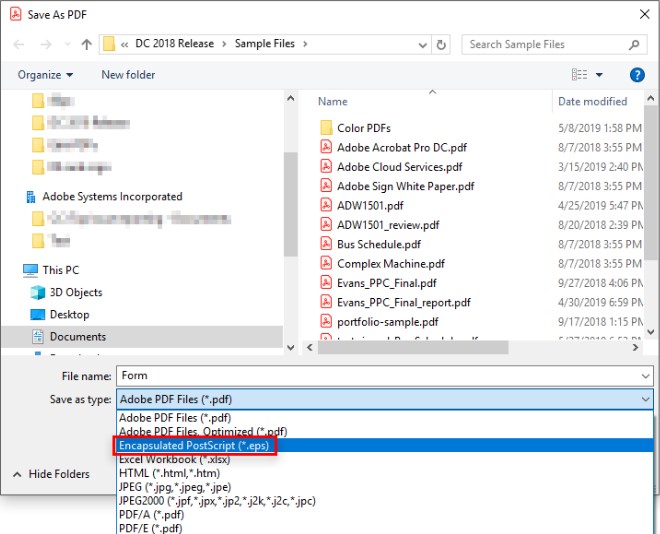Click the 3D Objects cube icon
660x534 pixels.
tap(37, 292)
